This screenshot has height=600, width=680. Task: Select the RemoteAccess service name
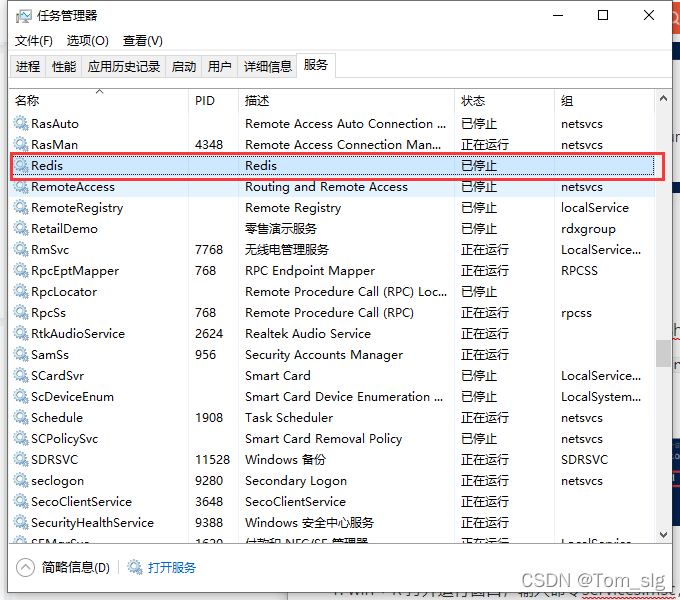coord(73,187)
